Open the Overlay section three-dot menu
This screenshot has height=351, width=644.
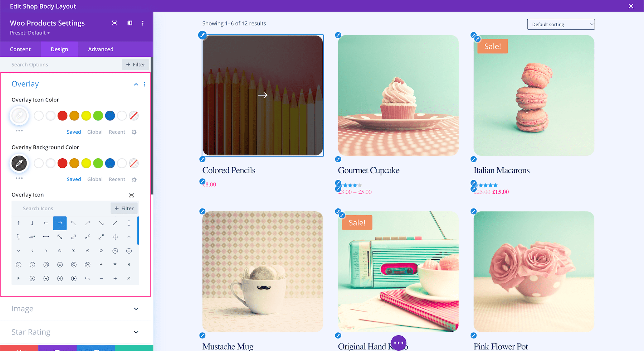[x=145, y=84]
